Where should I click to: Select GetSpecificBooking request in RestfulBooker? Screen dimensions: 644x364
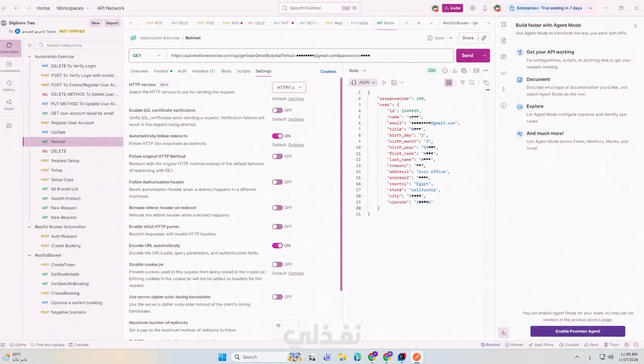pyautogui.click(x=70, y=284)
